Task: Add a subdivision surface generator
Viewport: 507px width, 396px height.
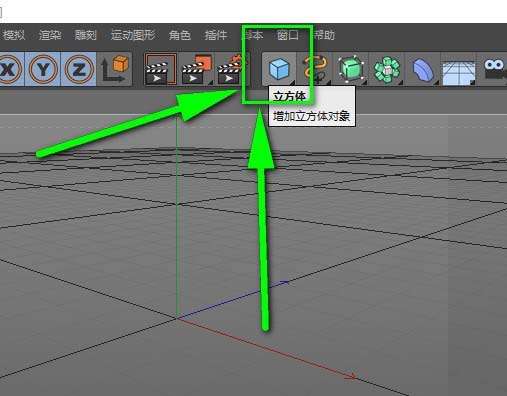Action: point(351,69)
